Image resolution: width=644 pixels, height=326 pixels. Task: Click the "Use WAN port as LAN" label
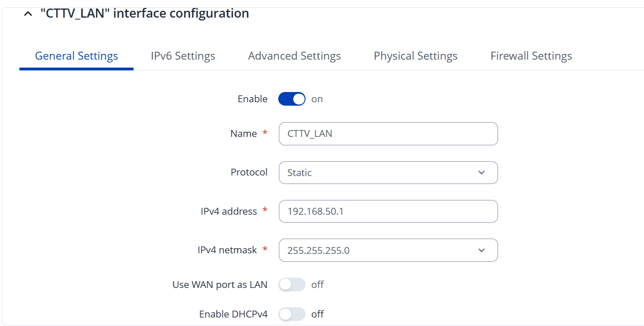coord(220,285)
